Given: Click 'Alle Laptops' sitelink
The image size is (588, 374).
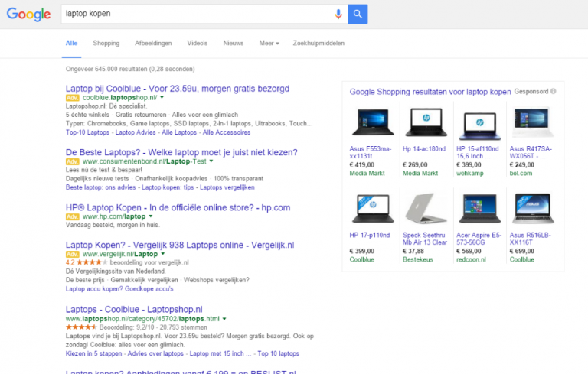Looking at the screenshot, I should point(179,132).
